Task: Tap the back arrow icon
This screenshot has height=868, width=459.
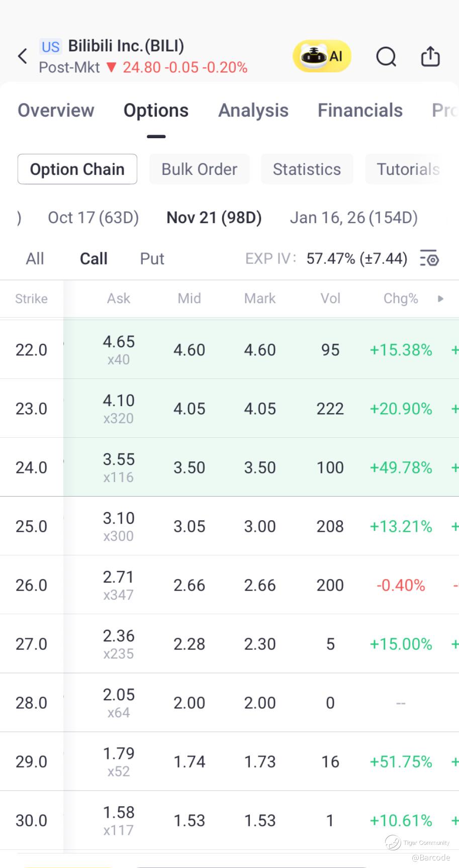Action: pos(23,56)
